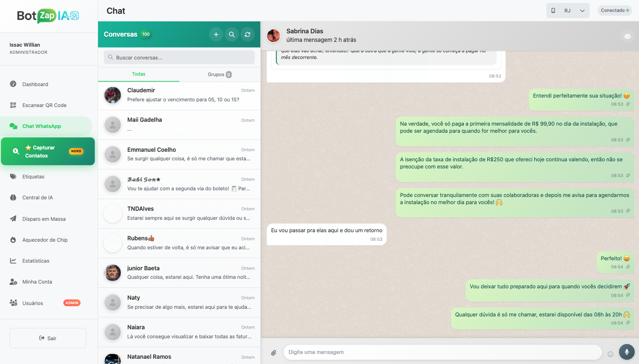The image size is (639, 364).
Task: Open the Capturar Contatos feature
Action: tap(48, 151)
